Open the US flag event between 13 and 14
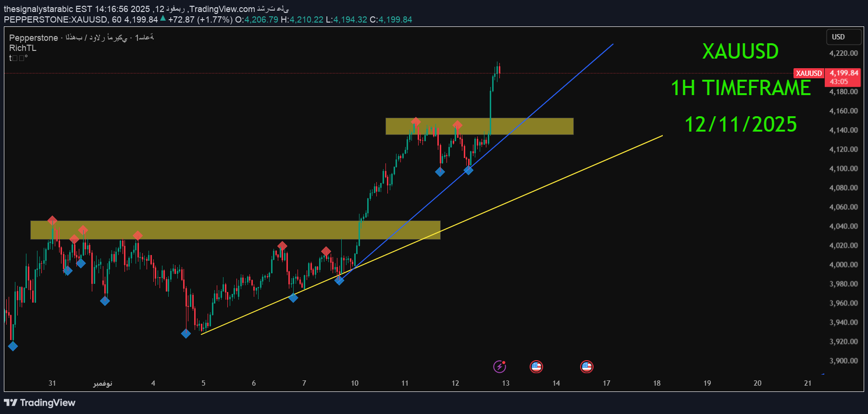 pos(536,366)
